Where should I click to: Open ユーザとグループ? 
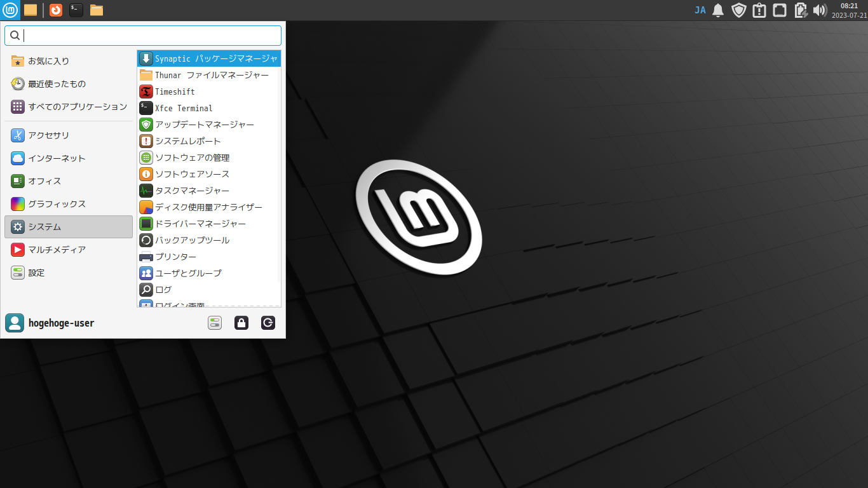(209, 273)
